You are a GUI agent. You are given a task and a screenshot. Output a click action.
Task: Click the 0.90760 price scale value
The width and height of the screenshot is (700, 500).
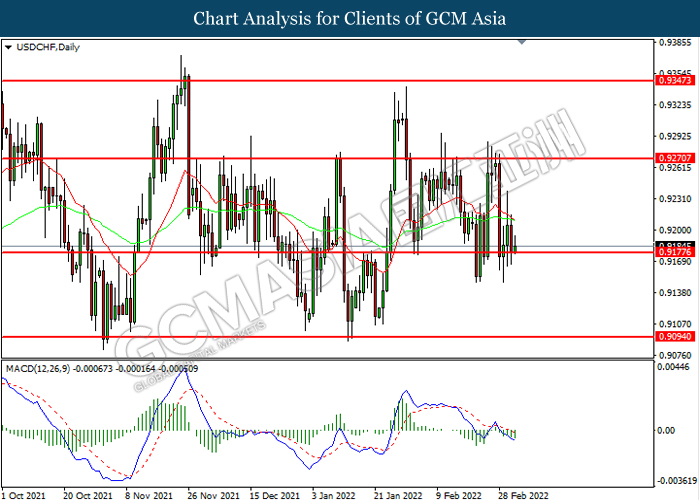tap(675, 355)
